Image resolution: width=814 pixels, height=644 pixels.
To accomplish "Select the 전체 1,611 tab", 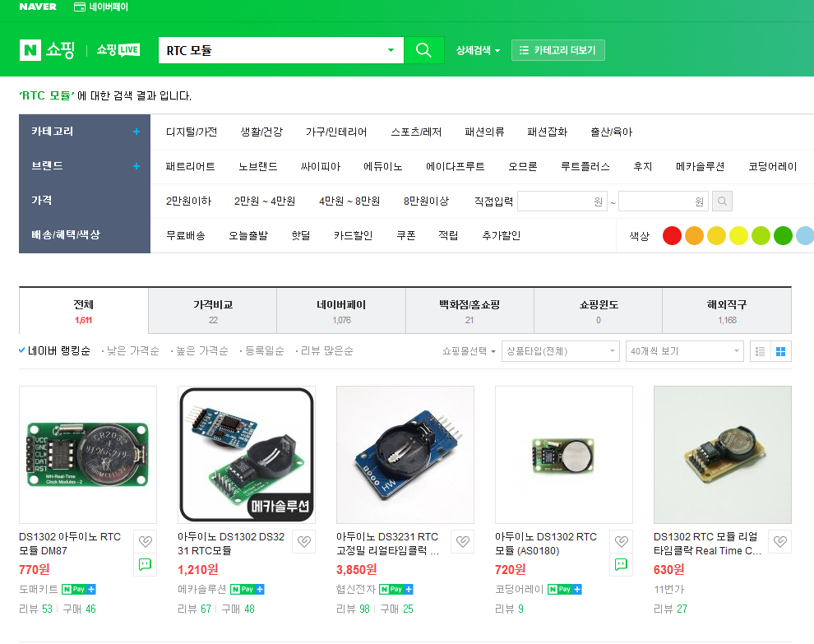I will (x=84, y=311).
